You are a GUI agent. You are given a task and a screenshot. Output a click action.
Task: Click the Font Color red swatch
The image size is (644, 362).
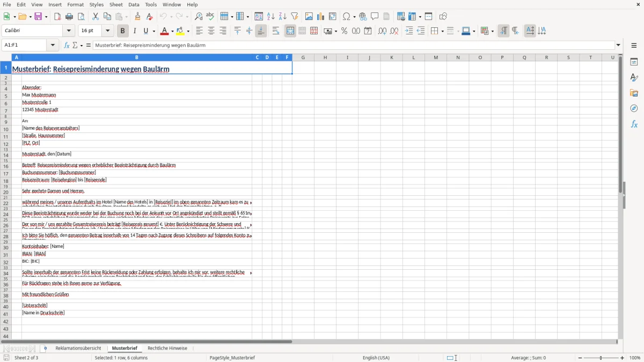(x=164, y=31)
